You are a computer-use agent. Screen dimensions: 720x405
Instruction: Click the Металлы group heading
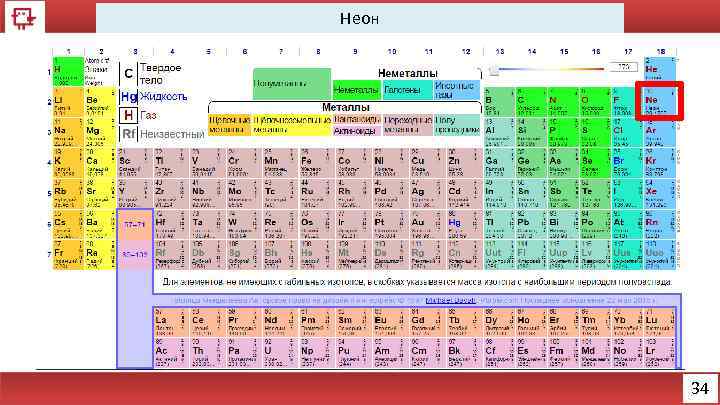coord(345,107)
